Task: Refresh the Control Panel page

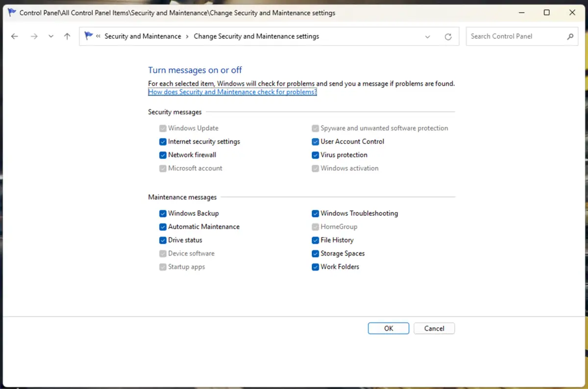Action: (x=448, y=37)
